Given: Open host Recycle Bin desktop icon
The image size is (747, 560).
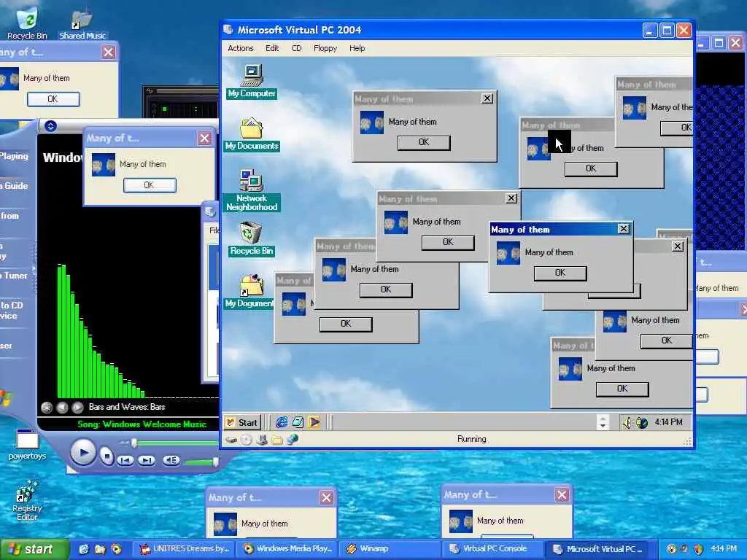Looking at the screenshot, I should click(27, 23).
